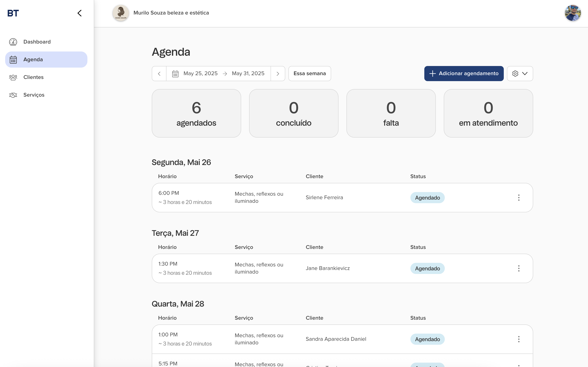Open the Clientes people icon
The width and height of the screenshot is (588, 367).
point(13,77)
